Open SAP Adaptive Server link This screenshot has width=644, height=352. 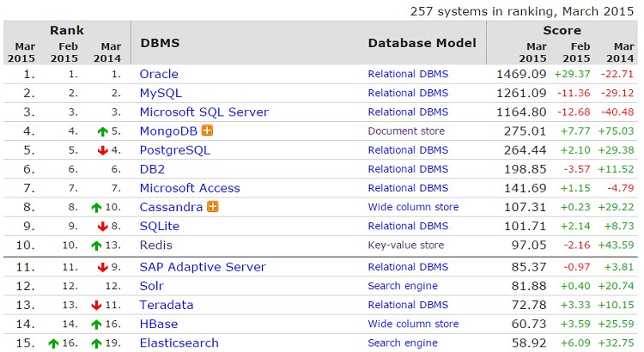click(202, 267)
